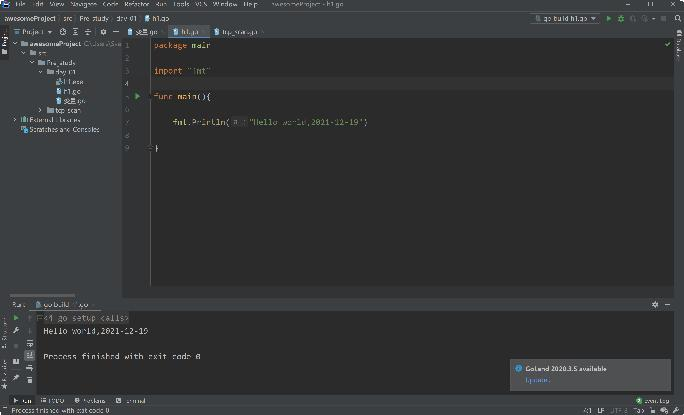The height and width of the screenshot is (415, 684).
Task: Select Scratches and Consoles in tree
Action: tap(63, 129)
